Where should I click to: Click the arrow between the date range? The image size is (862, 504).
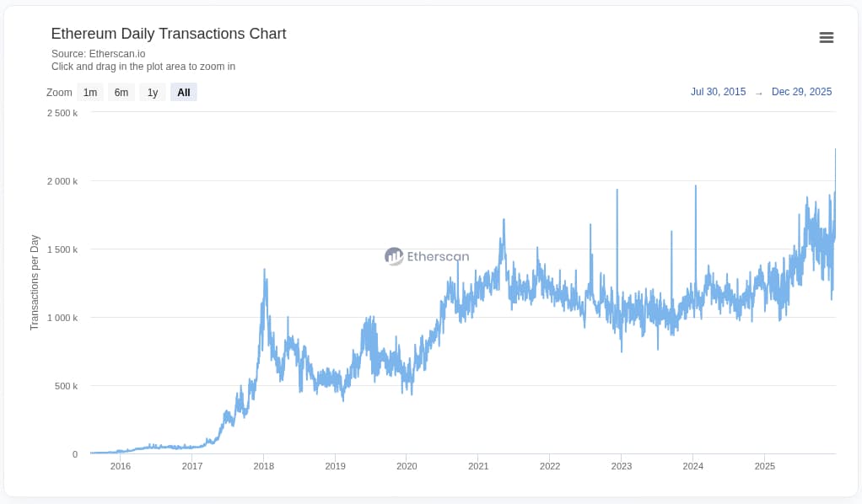pos(758,93)
